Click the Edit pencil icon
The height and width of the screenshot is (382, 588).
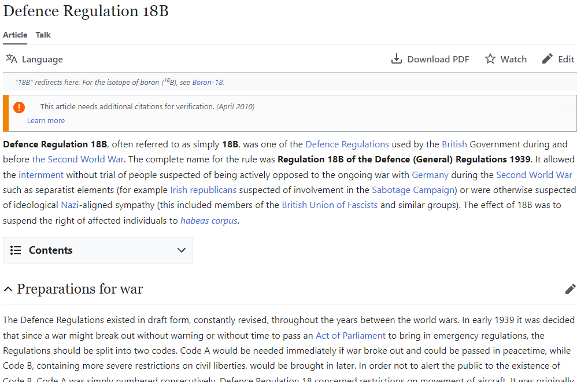point(546,58)
